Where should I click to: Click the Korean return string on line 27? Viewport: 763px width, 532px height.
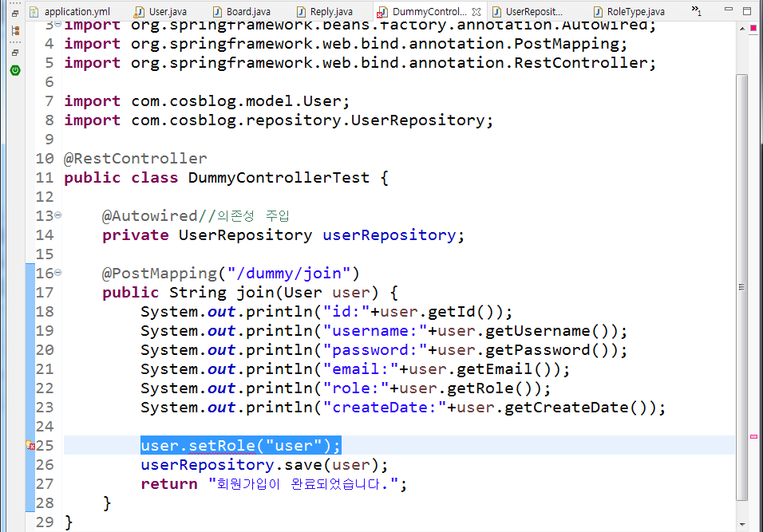(303, 484)
